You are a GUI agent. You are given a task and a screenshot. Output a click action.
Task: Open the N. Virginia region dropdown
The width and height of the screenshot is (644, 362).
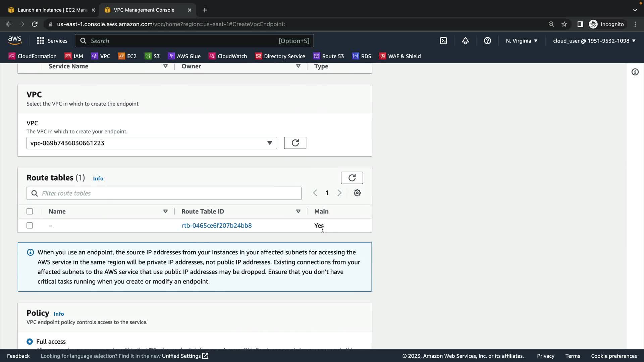pyautogui.click(x=522, y=41)
